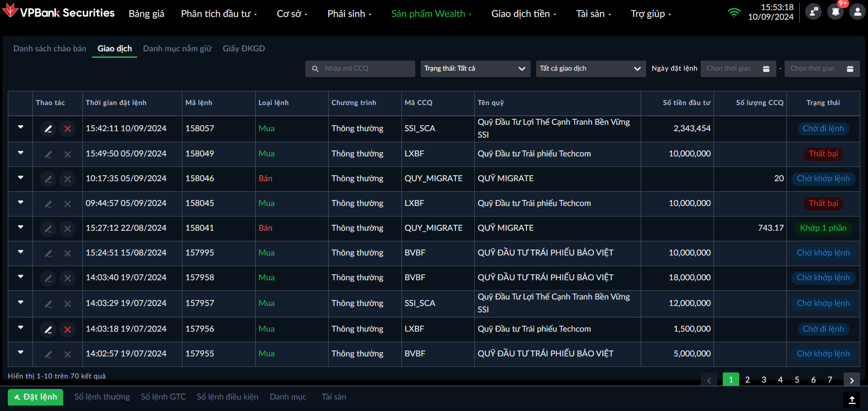Open the 'Tất cả giao dịch' dropdown
Screen dimensions: 868x411
(590, 69)
